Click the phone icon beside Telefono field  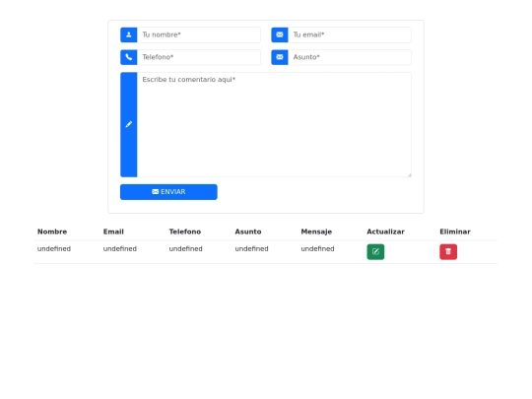129,57
